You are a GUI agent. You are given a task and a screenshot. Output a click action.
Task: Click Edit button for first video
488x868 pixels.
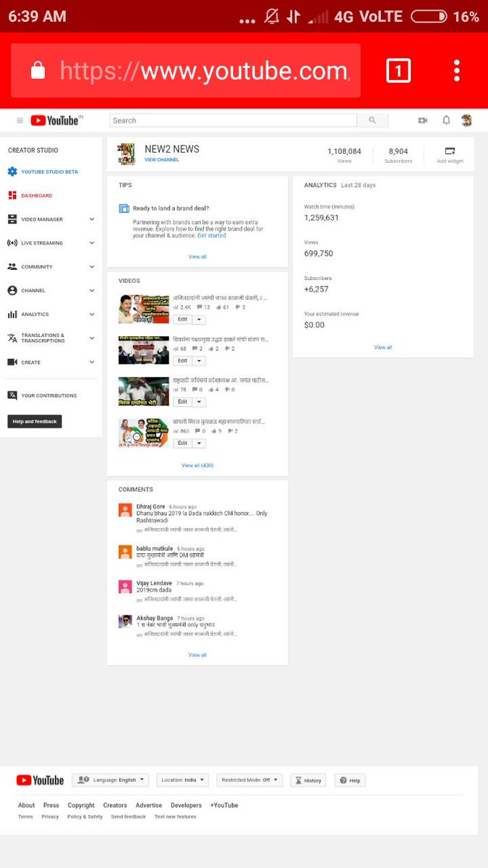182,320
